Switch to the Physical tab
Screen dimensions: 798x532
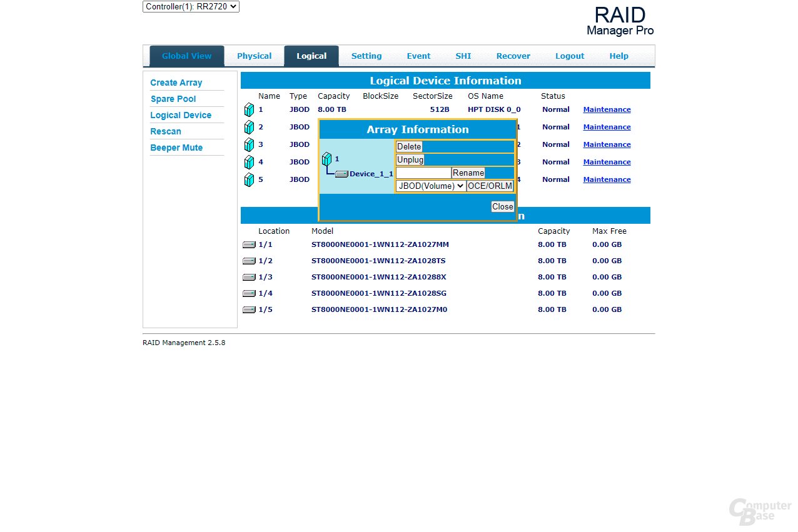[254, 56]
